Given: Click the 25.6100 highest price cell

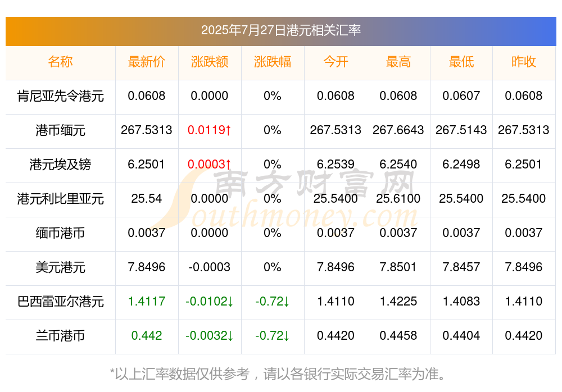Looking at the screenshot, I should coord(398,198).
